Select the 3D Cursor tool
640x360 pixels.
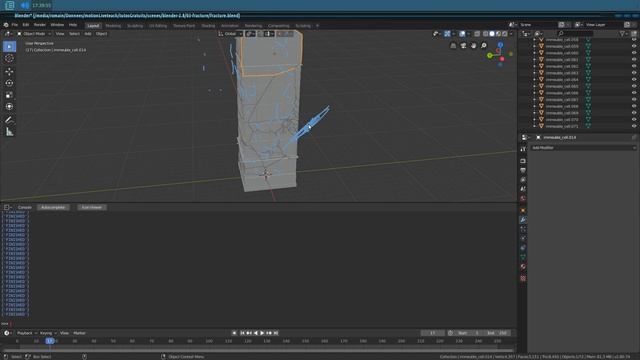pyautogui.click(x=9, y=58)
